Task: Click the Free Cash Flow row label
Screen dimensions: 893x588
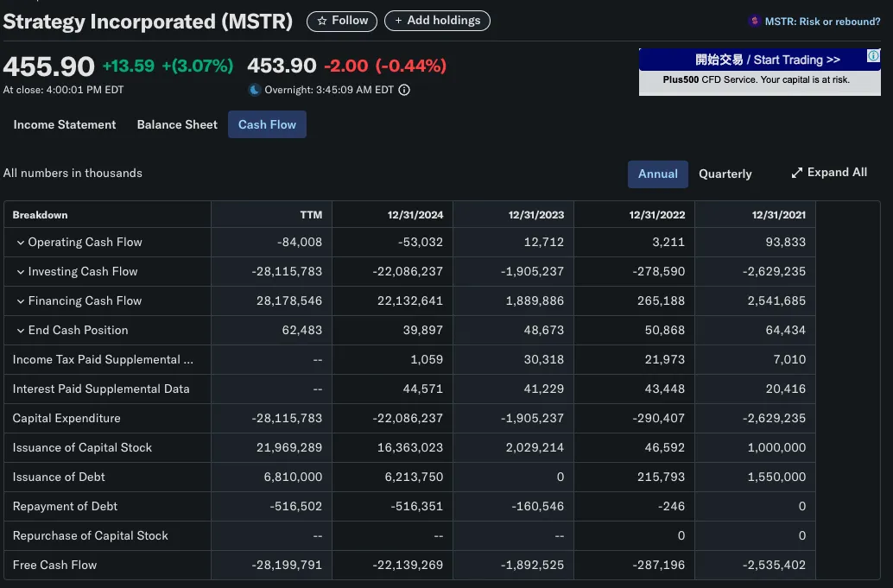Action: point(54,565)
